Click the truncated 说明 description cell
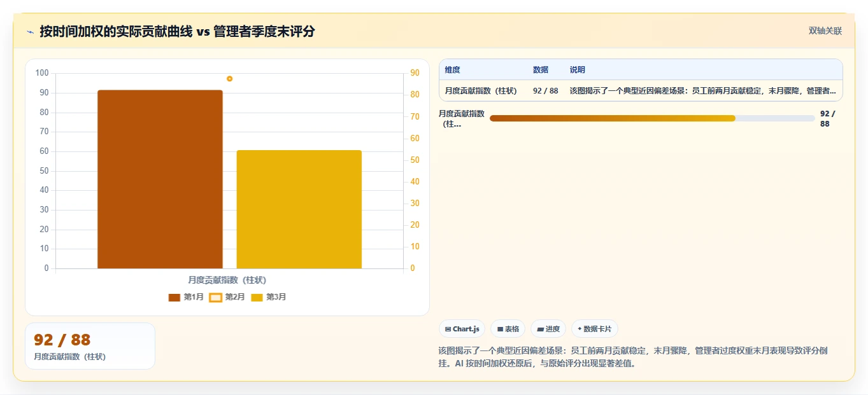 tap(703, 91)
